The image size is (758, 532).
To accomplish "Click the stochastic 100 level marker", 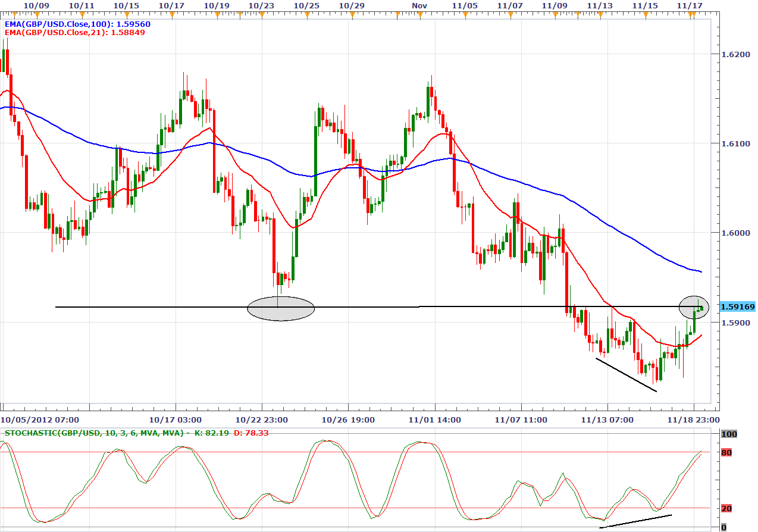I will pyautogui.click(x=729, y=434).
